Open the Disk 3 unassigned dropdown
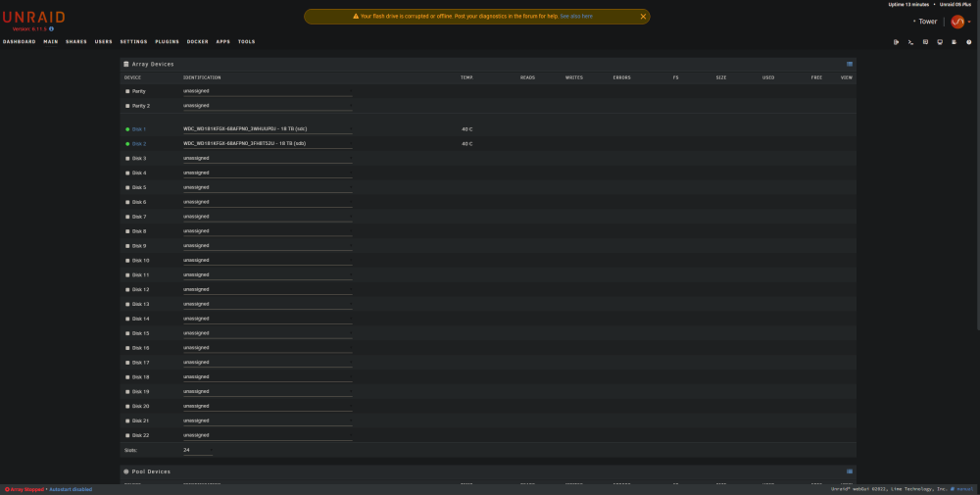 point(268,158)
